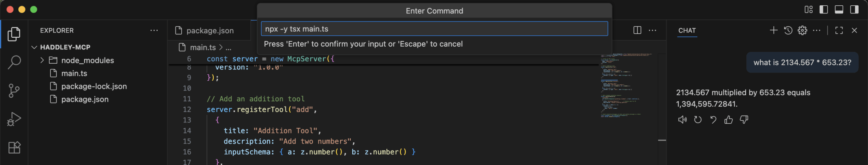This screenshot has width=868, height=165.
Task: Open the Extensions view
Action: click(14, 148)
